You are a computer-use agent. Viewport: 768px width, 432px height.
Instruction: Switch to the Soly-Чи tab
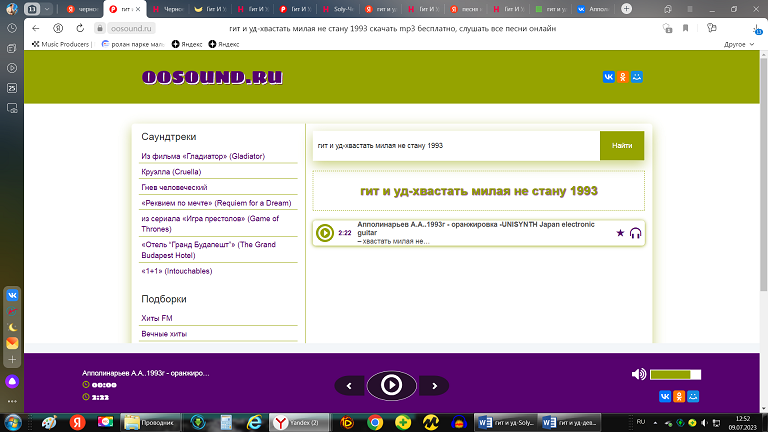(338, 9)
